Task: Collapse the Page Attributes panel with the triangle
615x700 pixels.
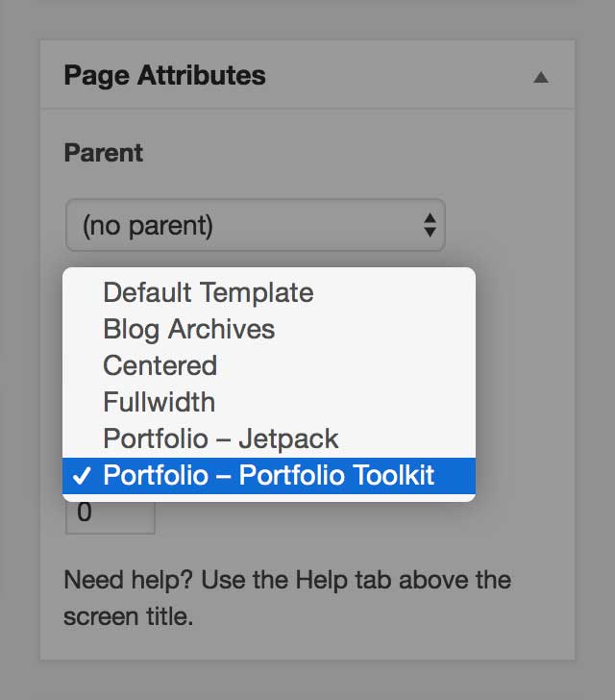Action: pyautogui.click(x=540, y=78)
